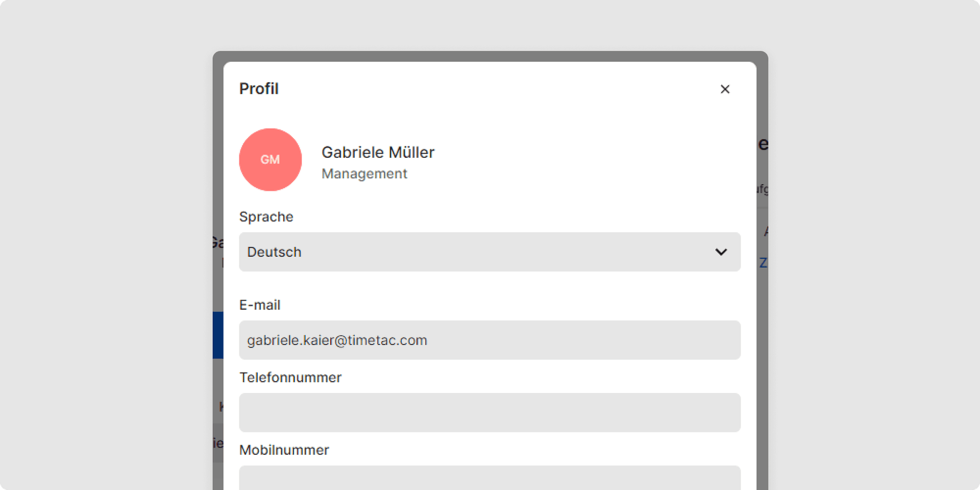Click the E-mail field showing gabriele.kaier@timetac.com
Viewport: 980px width, 490px height.
489,340
